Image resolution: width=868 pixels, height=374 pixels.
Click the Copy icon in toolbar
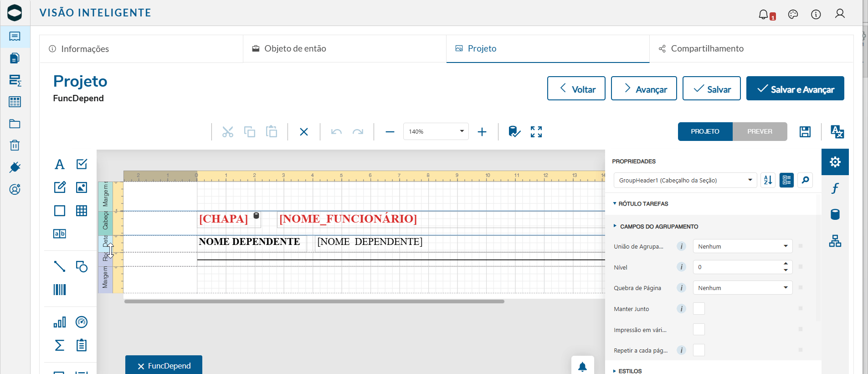(x=250, y=132)
